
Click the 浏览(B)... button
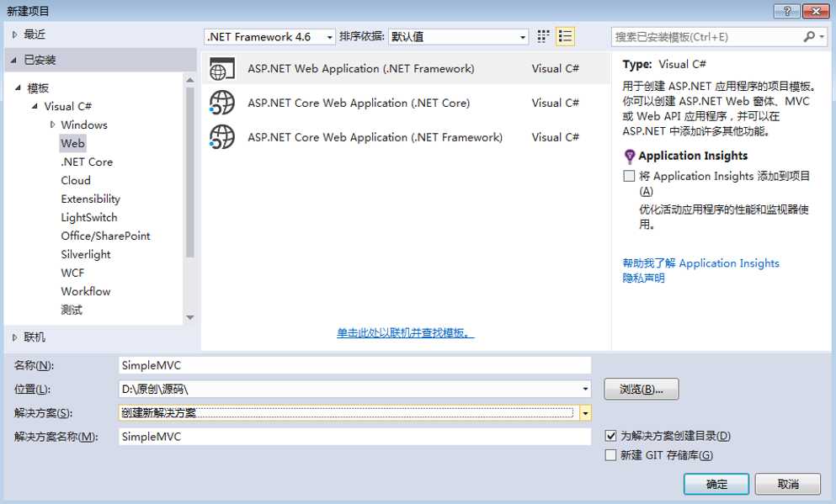[642, 389]
